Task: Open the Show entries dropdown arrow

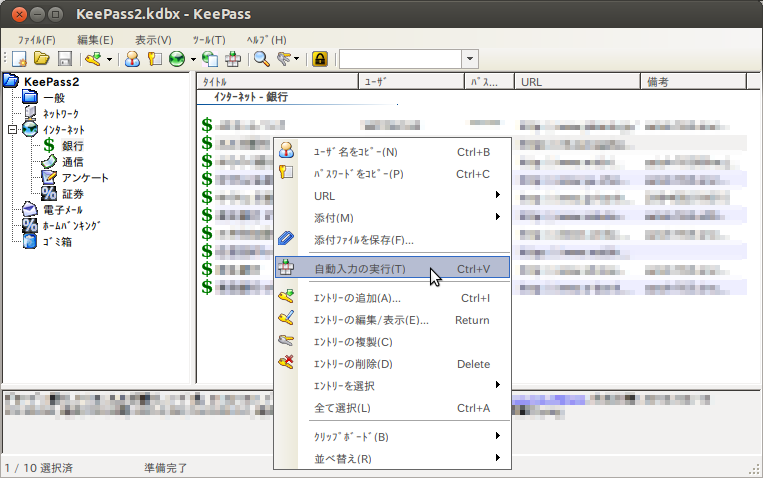Action: tap(296, 59)
